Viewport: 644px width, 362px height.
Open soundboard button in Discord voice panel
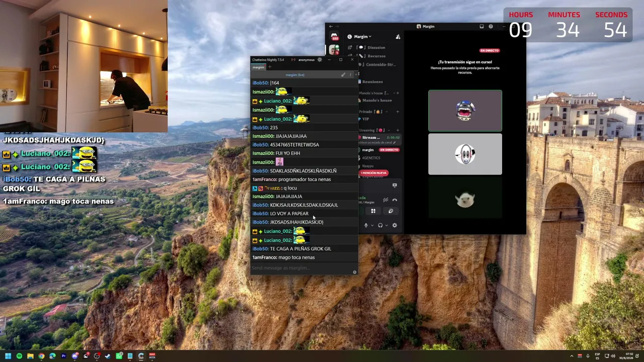coord(390,211)
